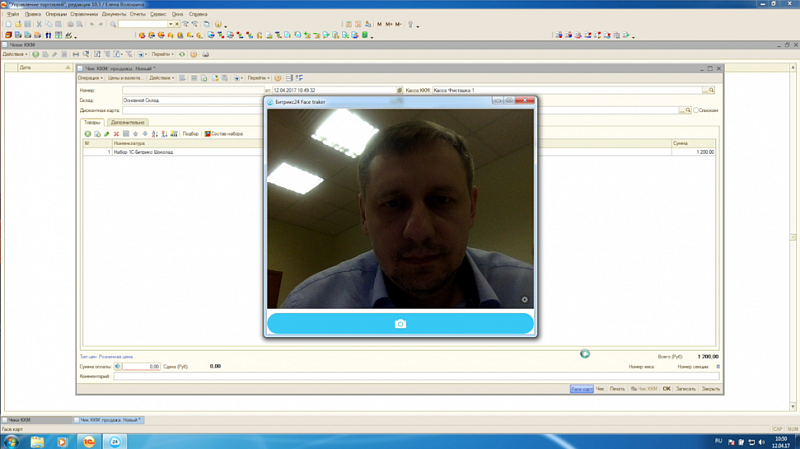Viewport: 800px width, 449px height.
Task: Click the pencil edit row icon in Товары toolbar
Action: click(x=107, y=134)
